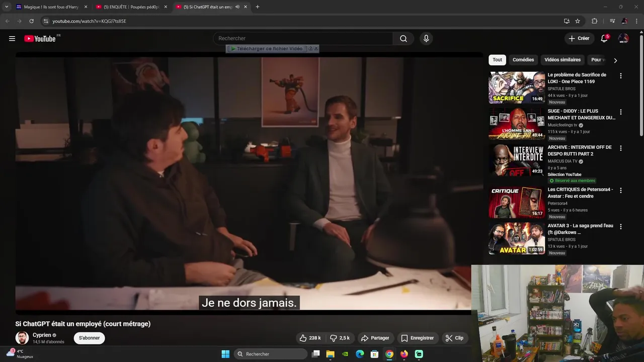The height and width of the screenshot is (362, 644).
Task: Open the NVIDIA app on taskbar
Action: pyautogui.click(x=345, y=354)
